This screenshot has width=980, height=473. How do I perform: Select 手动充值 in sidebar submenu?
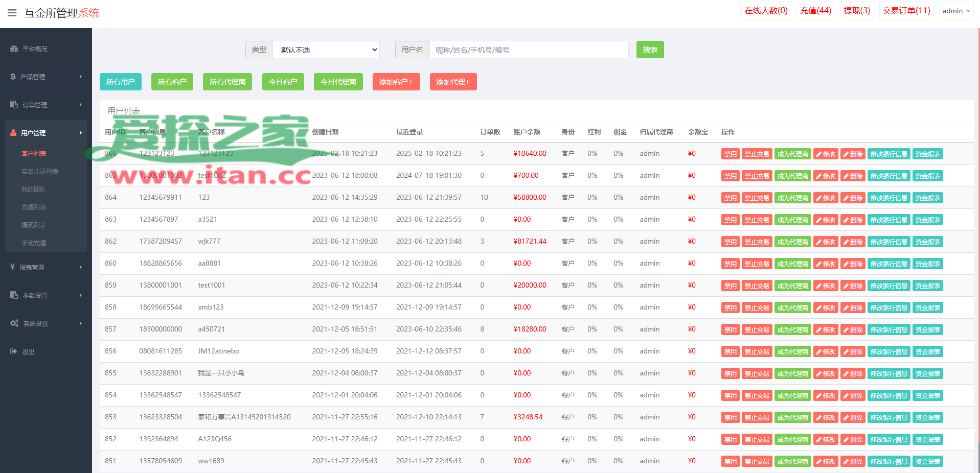(x=34, y=243)
